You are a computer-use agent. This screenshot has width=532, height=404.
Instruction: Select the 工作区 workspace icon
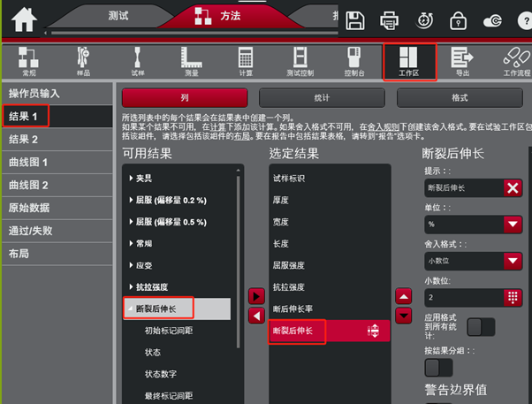pos(409,61)
